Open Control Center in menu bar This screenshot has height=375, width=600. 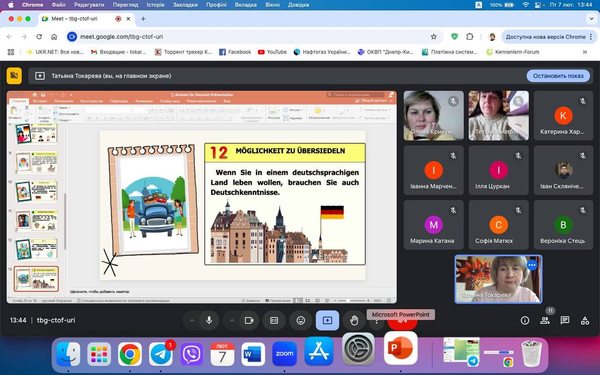[x=539, y=5]
